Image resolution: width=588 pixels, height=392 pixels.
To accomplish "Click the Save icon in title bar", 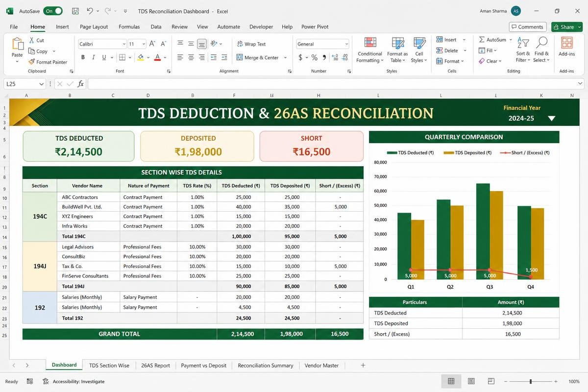I will point(75,11).
